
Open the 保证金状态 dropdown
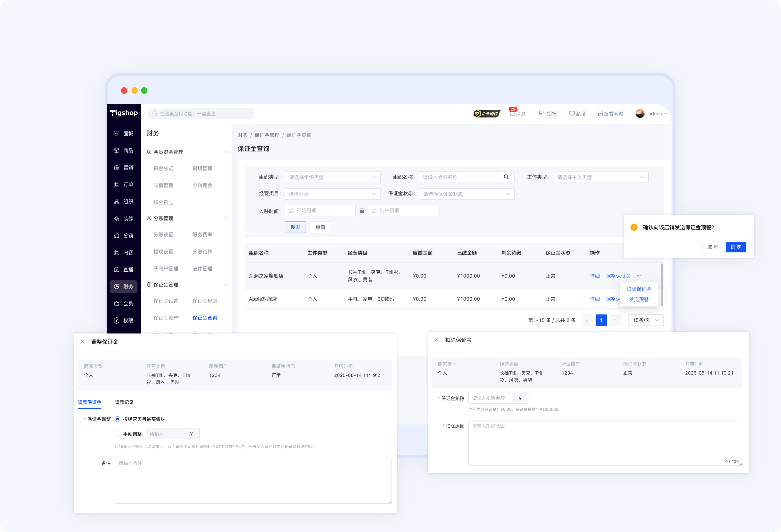466,194
